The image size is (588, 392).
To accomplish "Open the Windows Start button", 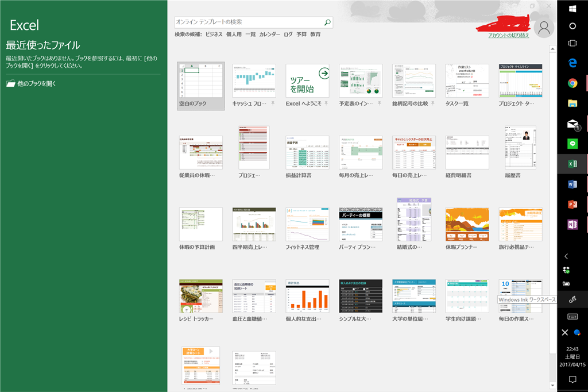I will (x=572, y=9).
